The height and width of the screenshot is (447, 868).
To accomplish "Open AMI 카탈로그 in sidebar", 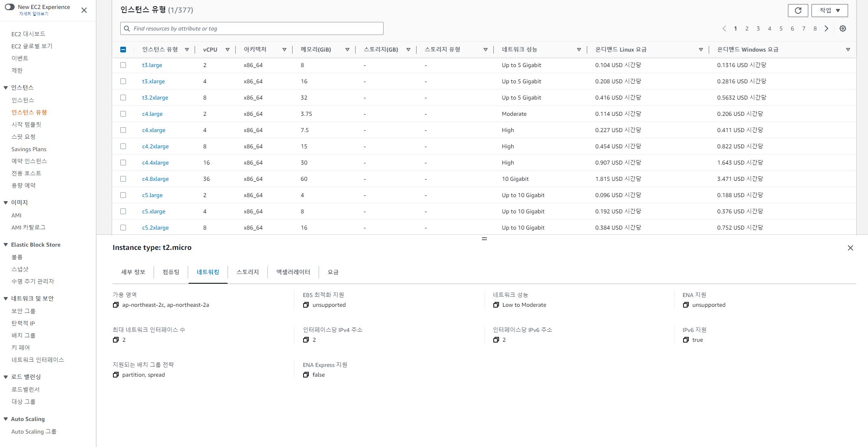I will click(x=28, y=227).
